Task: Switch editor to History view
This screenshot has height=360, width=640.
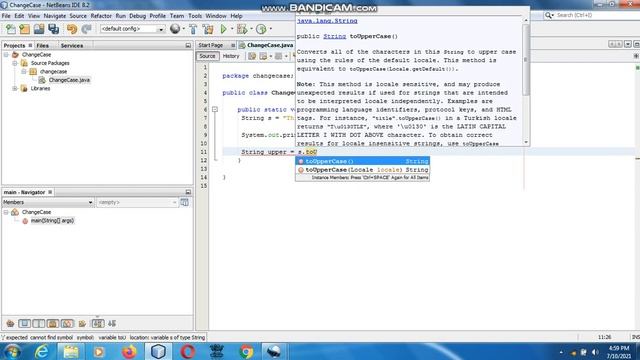Action: [x=231, y=56]
